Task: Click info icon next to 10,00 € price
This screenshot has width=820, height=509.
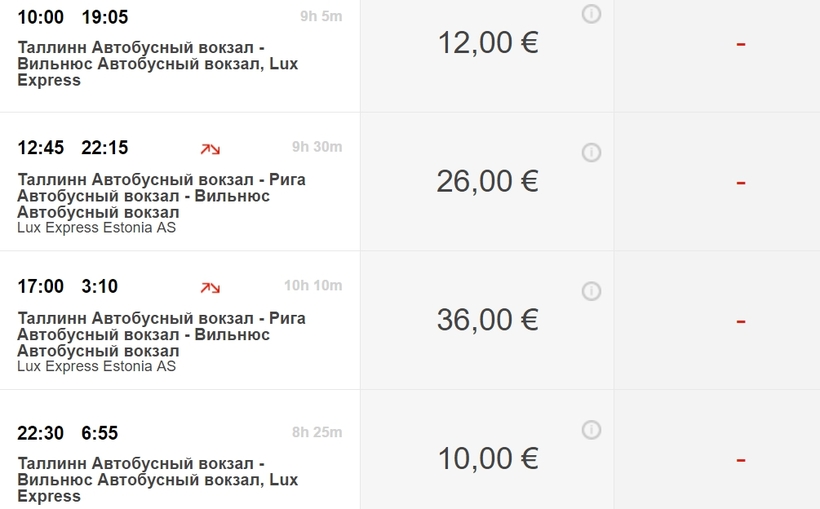Action: tap(591, 430)
